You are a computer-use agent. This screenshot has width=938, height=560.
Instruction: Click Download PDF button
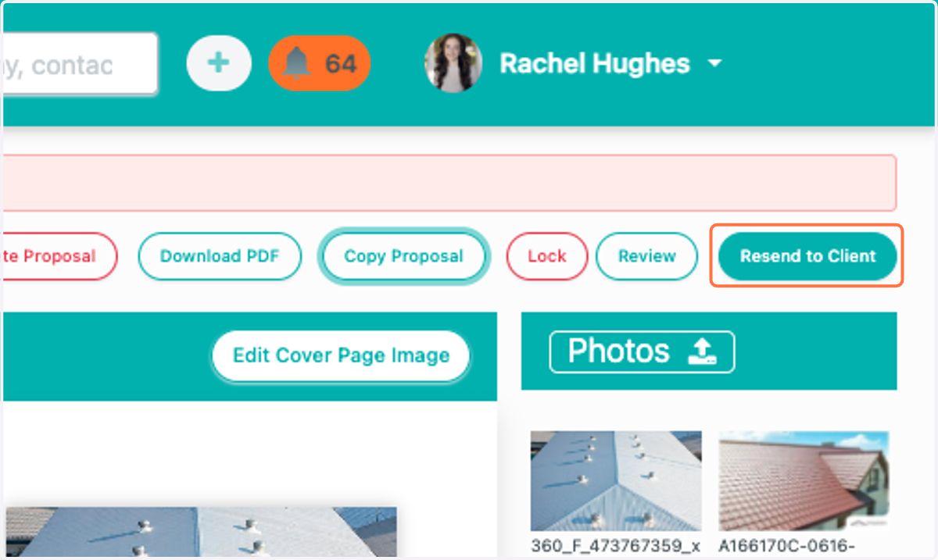coord(220,256)
